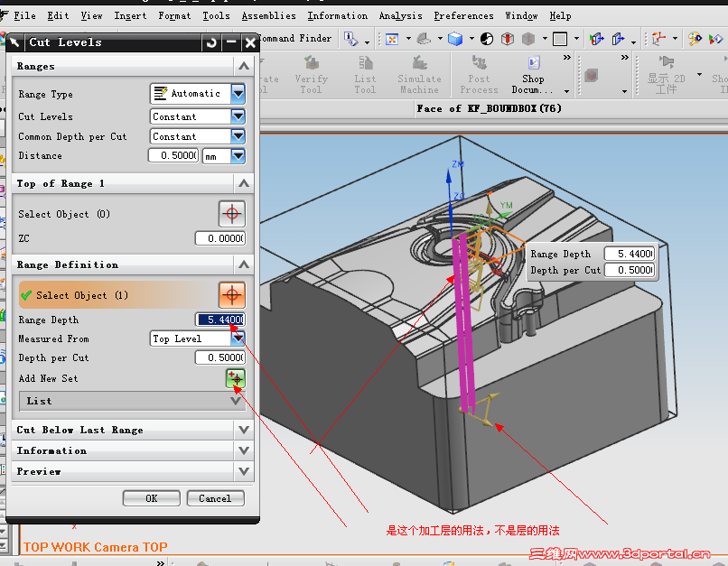This screenshot has width=728, height=566.
Task: Open the Information menu
Action: [338, 15]
